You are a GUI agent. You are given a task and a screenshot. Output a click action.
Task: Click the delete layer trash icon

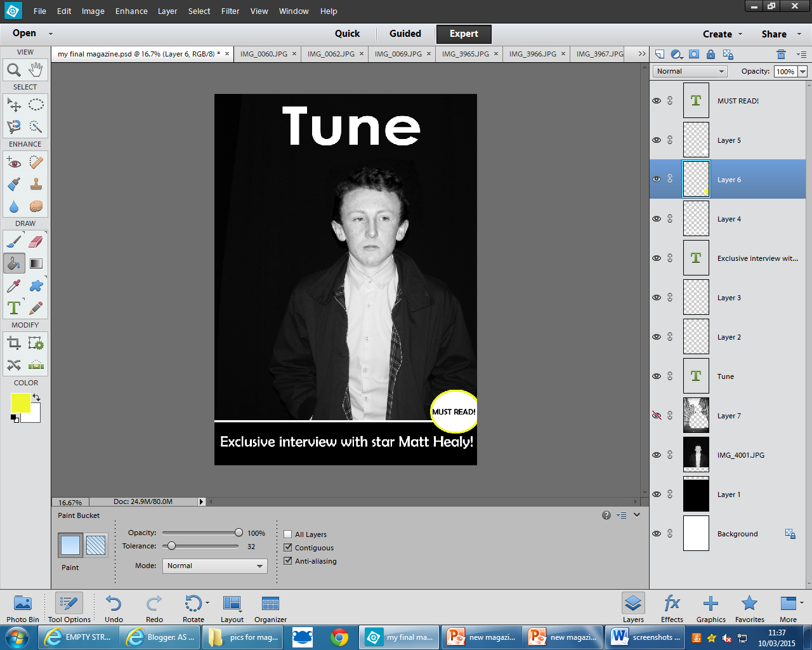(781, 55)
